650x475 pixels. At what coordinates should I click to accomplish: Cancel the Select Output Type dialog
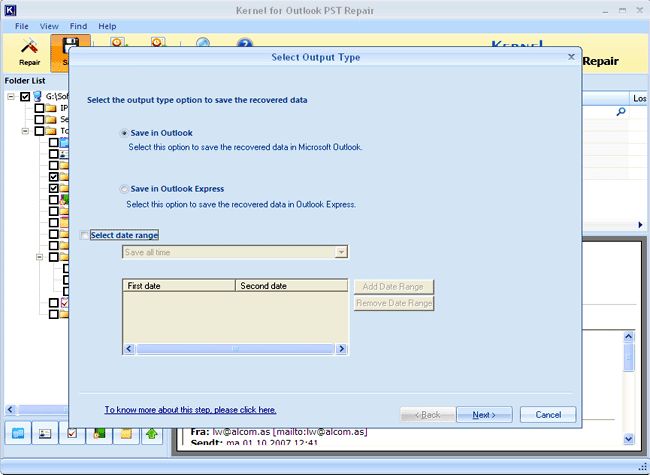[x=548, y=414]
